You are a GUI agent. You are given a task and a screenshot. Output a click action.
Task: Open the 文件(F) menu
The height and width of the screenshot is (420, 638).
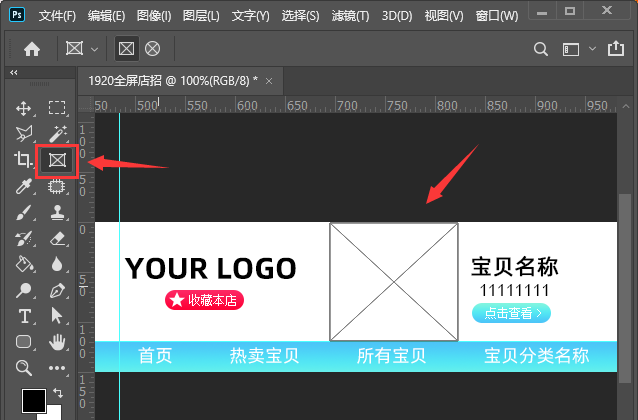(x=57, y=16)
